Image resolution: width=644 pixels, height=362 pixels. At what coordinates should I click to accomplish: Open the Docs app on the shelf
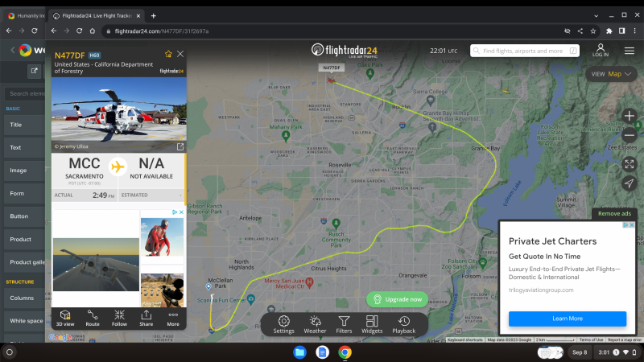[x=323, y=352]
